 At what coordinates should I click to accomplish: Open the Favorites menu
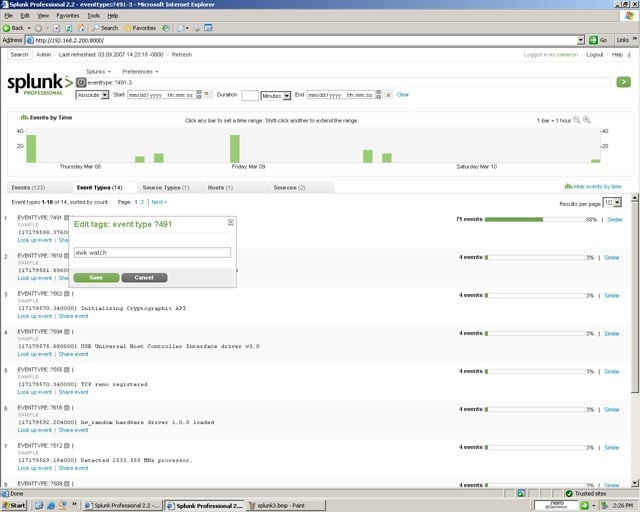coord(68,16)
